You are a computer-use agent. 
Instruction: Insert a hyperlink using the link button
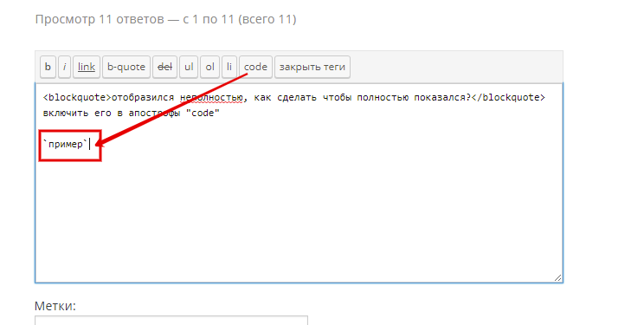click(87, 67)
